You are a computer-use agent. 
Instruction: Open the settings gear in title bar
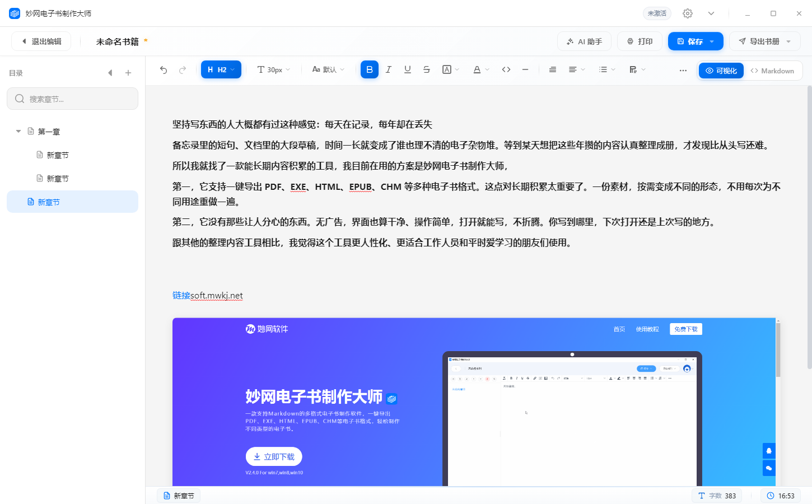(x=688, y=13)
